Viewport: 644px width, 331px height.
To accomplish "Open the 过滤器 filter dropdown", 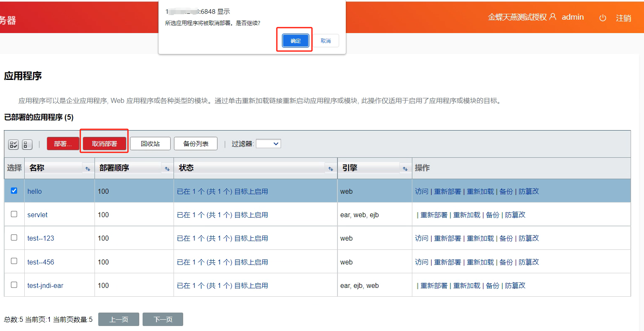I will pyautogui.click(x=268, y=144).
